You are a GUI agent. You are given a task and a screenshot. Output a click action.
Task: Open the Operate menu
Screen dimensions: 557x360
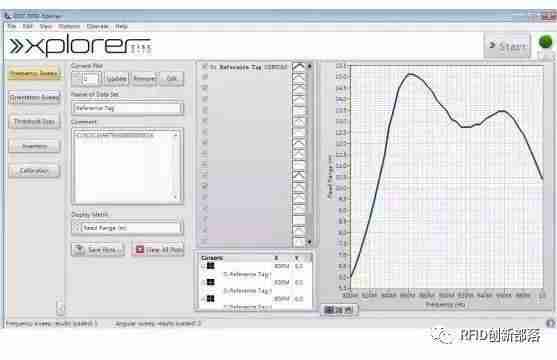97,26
